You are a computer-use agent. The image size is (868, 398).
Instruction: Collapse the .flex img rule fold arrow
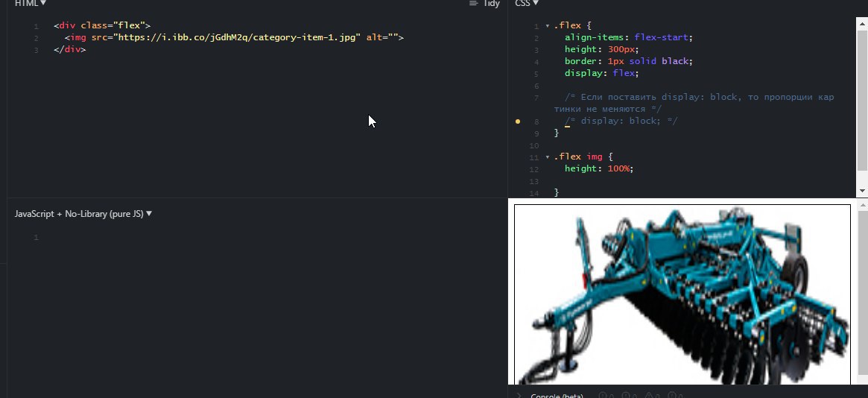pyautogui.click(x=548, y=157)
